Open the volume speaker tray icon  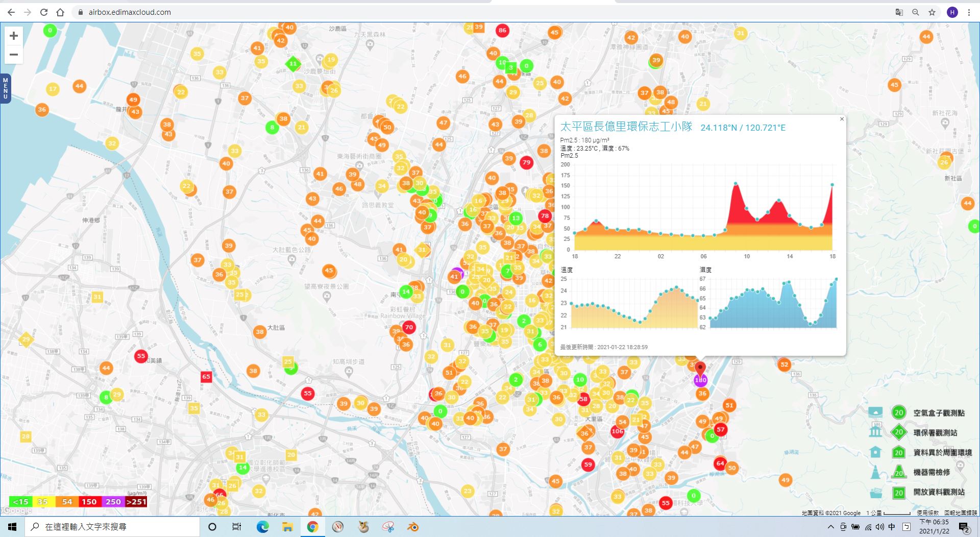pos(879,527)
